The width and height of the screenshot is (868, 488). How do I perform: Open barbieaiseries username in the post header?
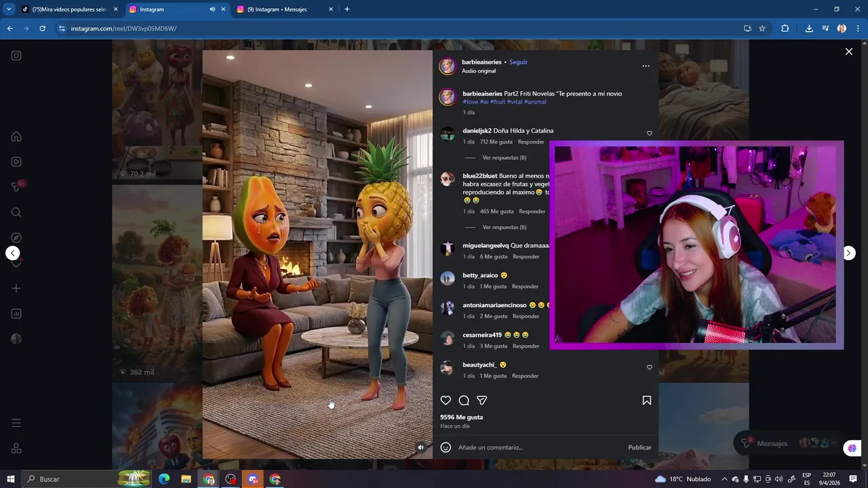tap(481, 62)
